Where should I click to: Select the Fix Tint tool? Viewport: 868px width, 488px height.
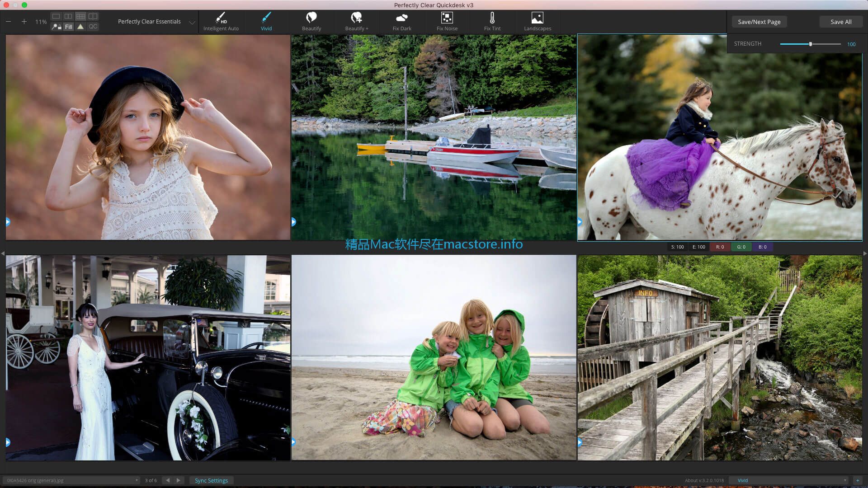[x=491, y=21]
